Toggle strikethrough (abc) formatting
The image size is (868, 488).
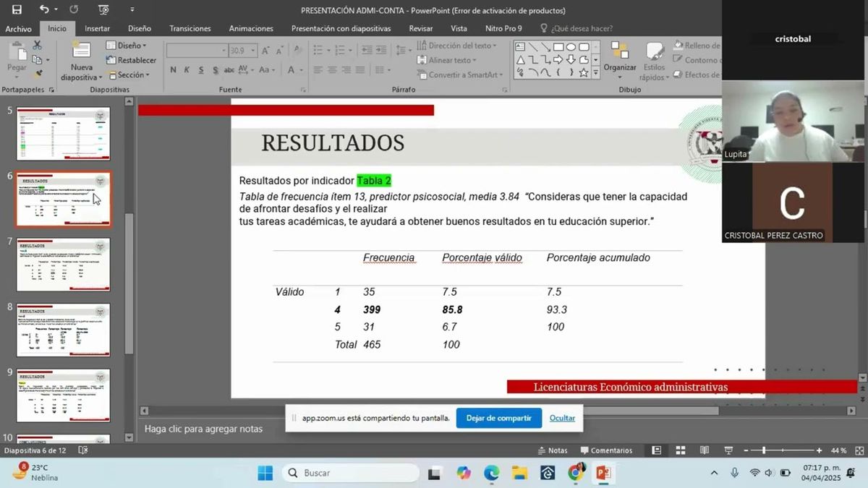pyautogui.click(x=229, y=70)
